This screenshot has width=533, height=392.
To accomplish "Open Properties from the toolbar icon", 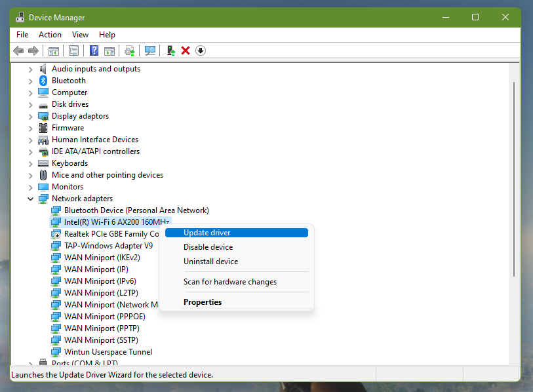I will [73, 50].
